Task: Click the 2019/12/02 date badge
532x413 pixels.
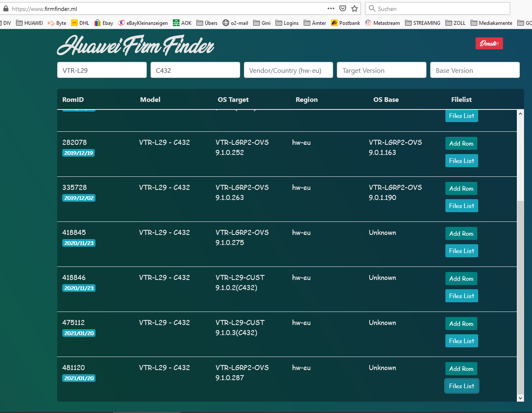Action: tap(79, 198)
